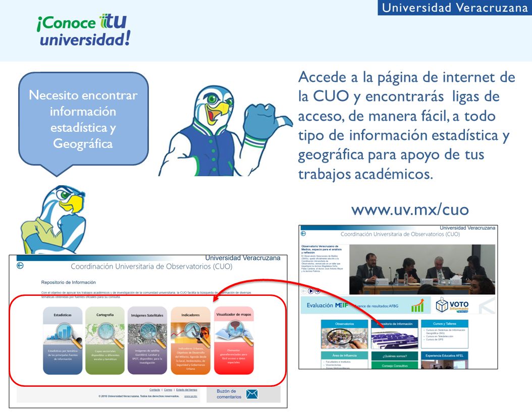Play the news slideshow on the CUO homepage
Viewport: 532px width, 412px height.
[311, 291]
